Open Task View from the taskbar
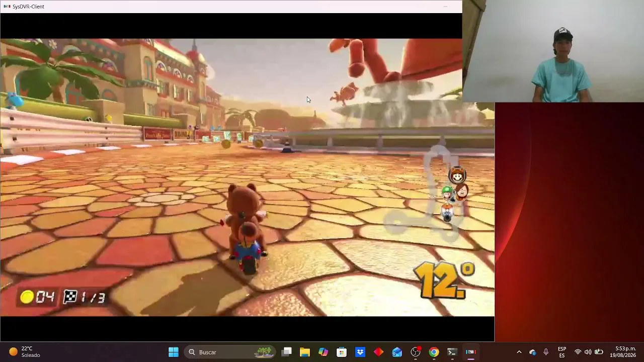 pyautogui.click(x=287, y=352)
